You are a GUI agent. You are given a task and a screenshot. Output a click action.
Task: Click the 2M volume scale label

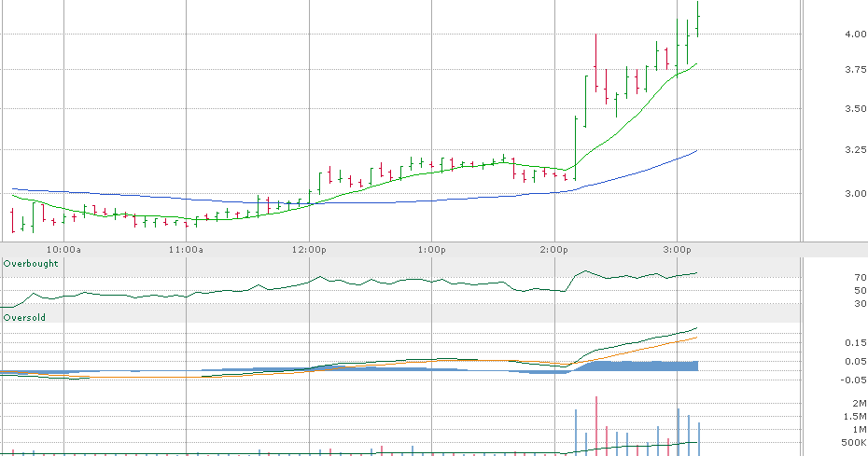coord(860,404)
